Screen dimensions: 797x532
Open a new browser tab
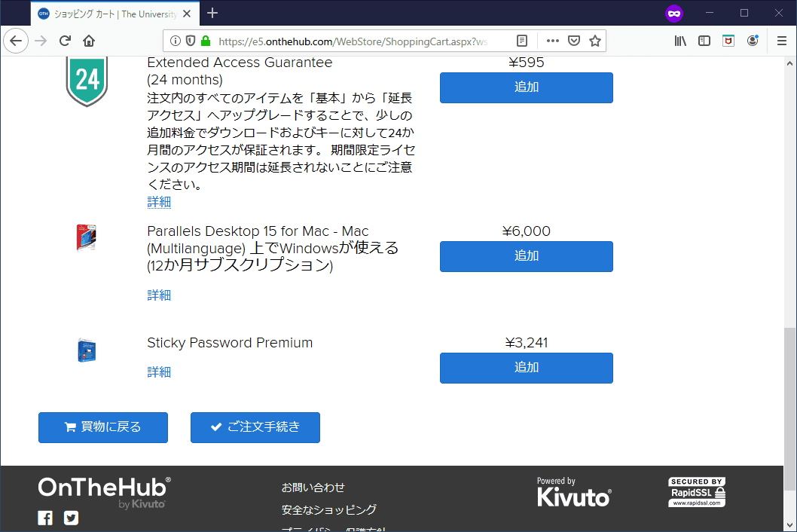click(212, 13)
